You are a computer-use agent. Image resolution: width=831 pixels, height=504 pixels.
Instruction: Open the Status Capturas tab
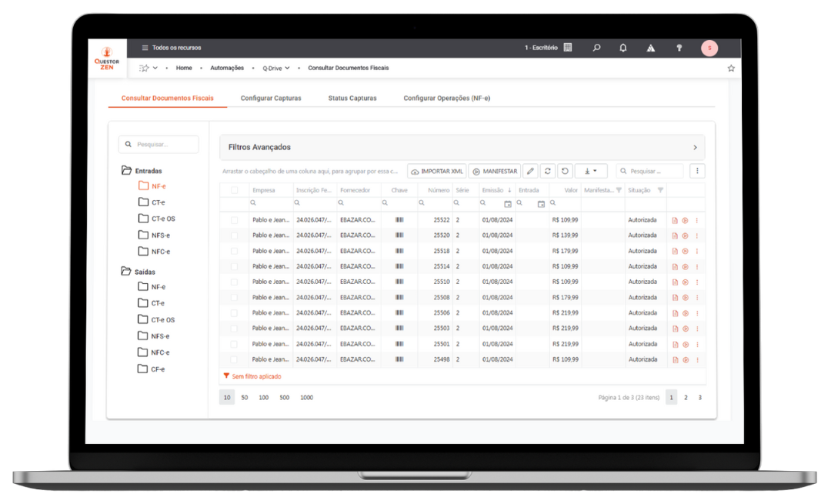[x=352, y=98]
